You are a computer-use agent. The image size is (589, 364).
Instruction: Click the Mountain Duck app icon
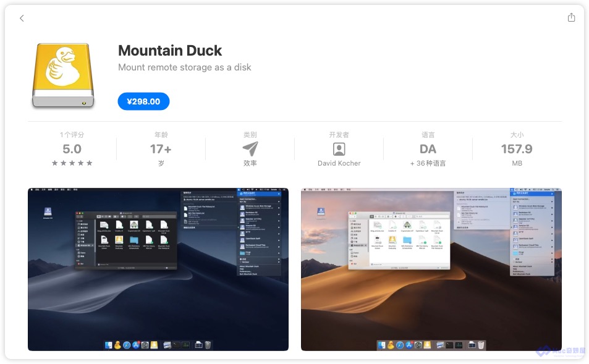pos(63,75)
